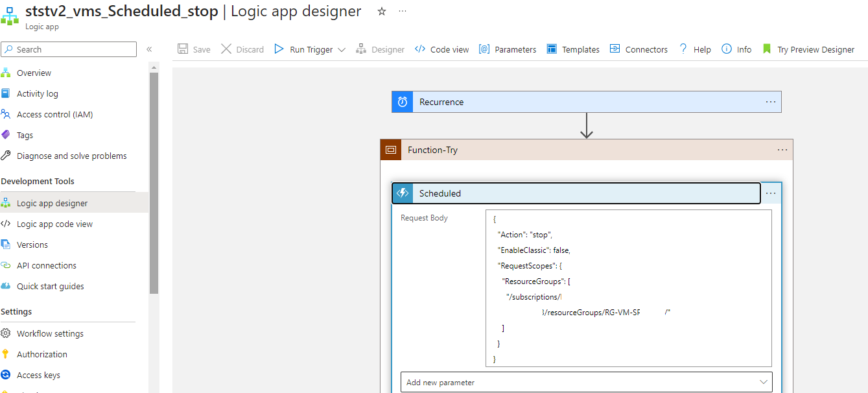Click the Development Tools section heading

click(38, 182)
